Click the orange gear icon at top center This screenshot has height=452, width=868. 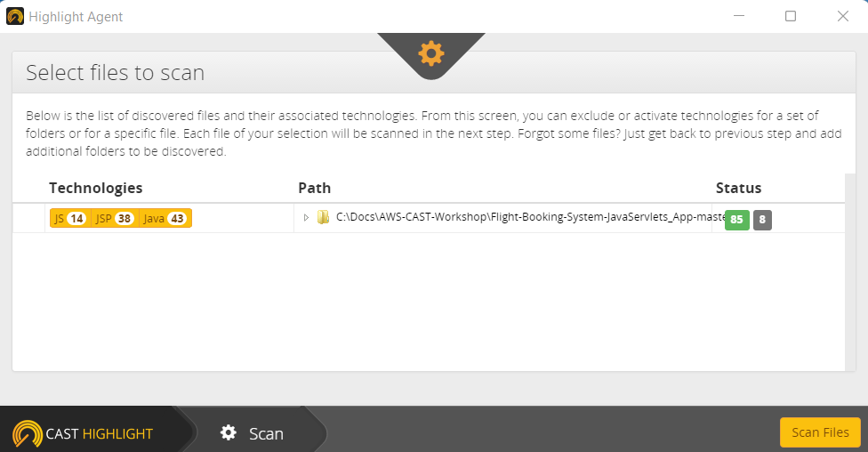431,53
